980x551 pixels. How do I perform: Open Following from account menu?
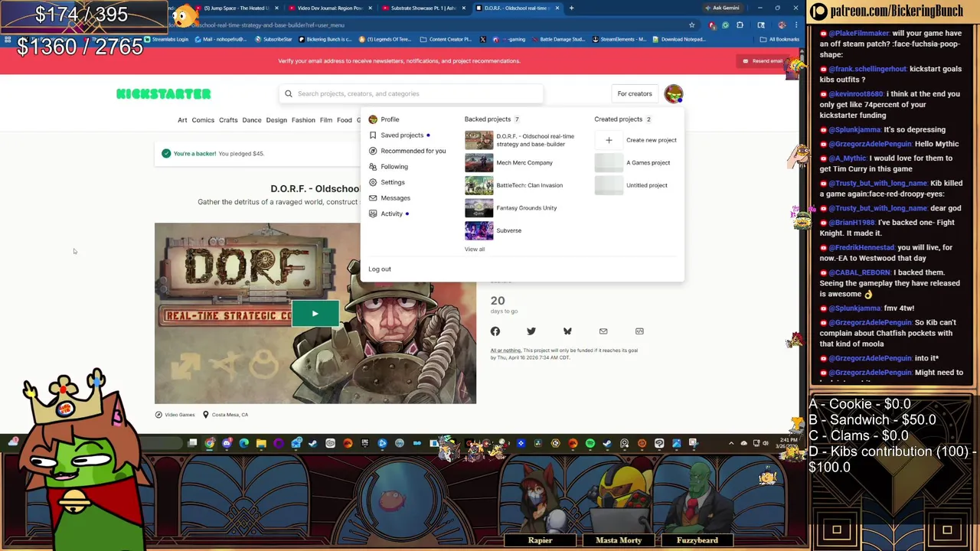click(394, 166)
